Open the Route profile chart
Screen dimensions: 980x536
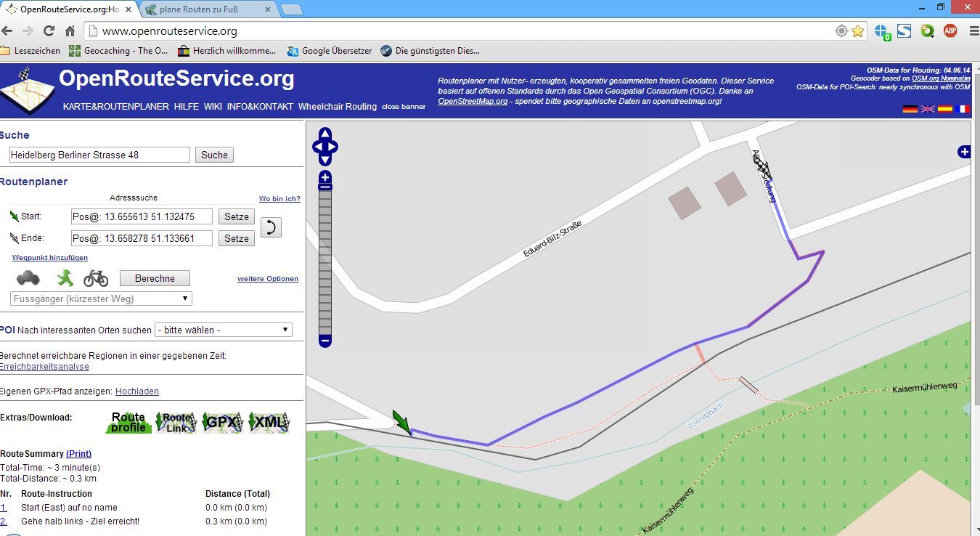pyautogui.click(x=128, y=422)
